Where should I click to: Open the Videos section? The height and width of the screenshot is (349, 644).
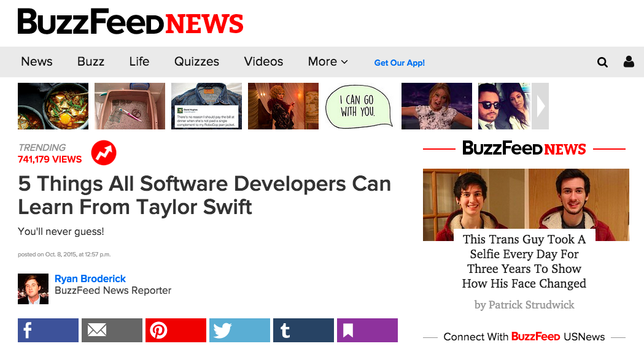point(264,61)
